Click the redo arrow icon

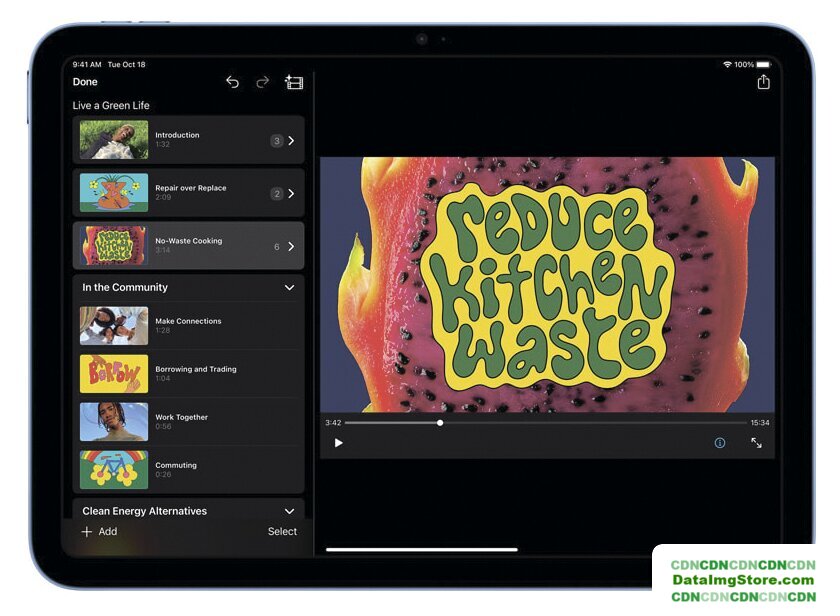pyautogui.click(x=262, y=82)
